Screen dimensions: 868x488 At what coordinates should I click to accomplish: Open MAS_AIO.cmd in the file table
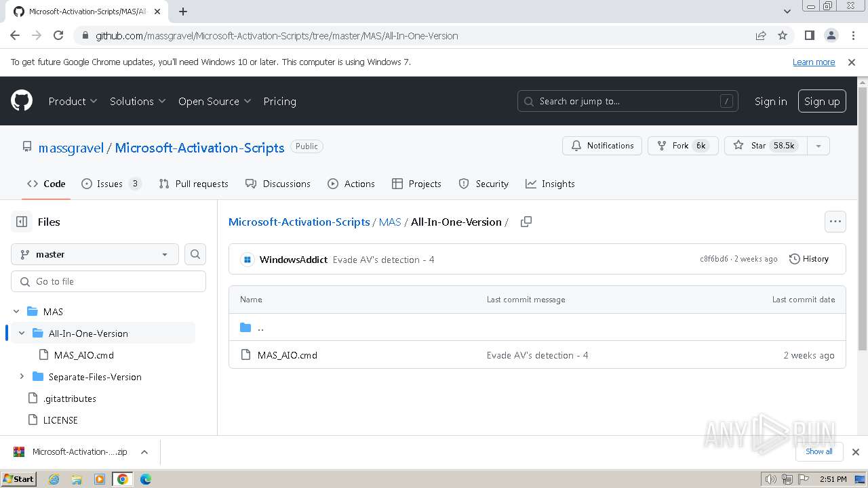(x=287, y=355)
